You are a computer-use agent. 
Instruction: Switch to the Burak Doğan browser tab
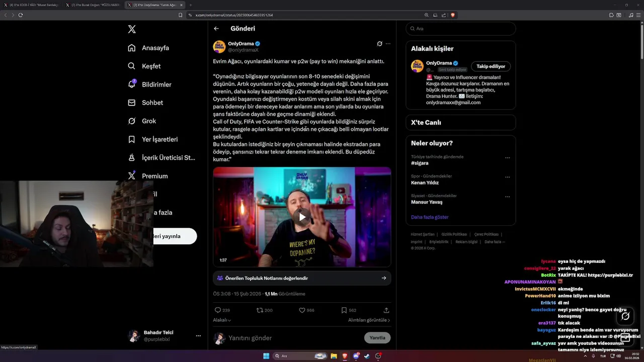coord(95,5)
